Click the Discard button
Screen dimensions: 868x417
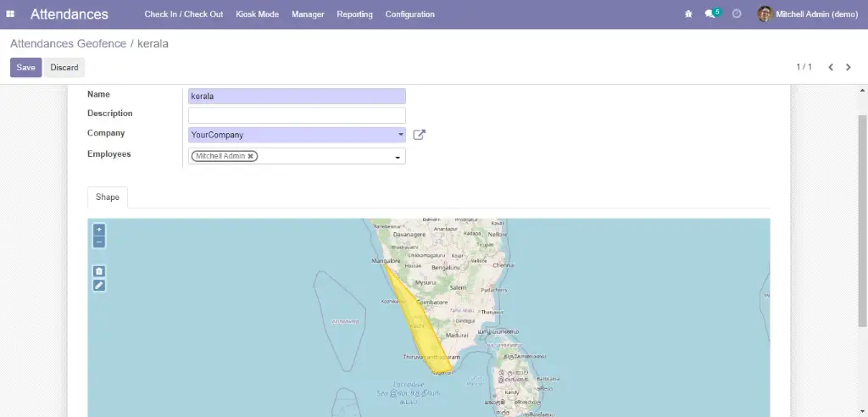[x=64, y=68]
